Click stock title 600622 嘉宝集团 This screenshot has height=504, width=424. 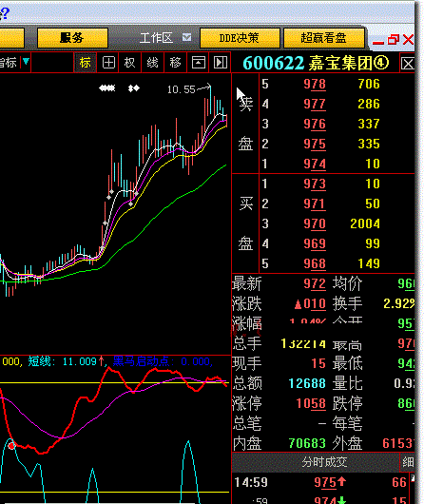(x=316, y=63)
